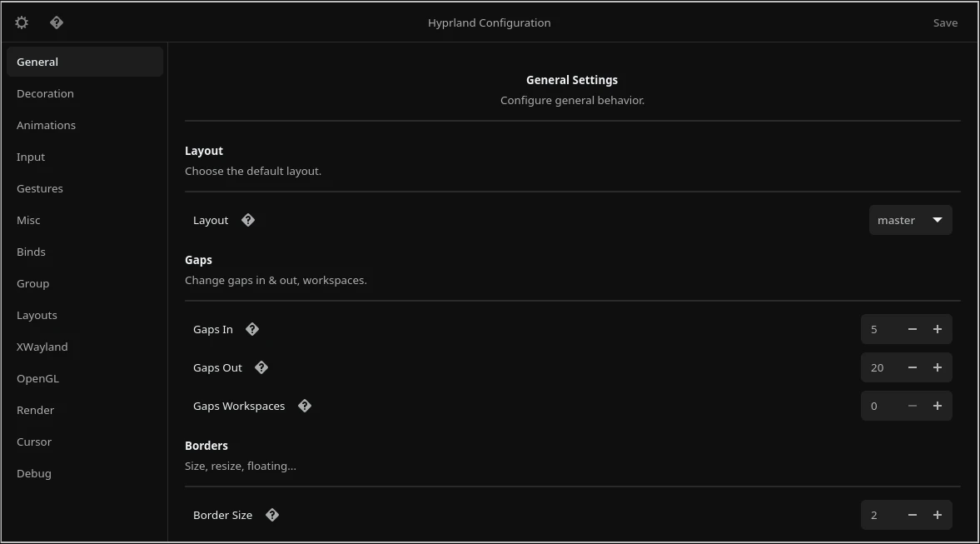Click the help icon beside Gaps Workspaces
Viewport: 980px width, 544px height.
pos(304,406)
